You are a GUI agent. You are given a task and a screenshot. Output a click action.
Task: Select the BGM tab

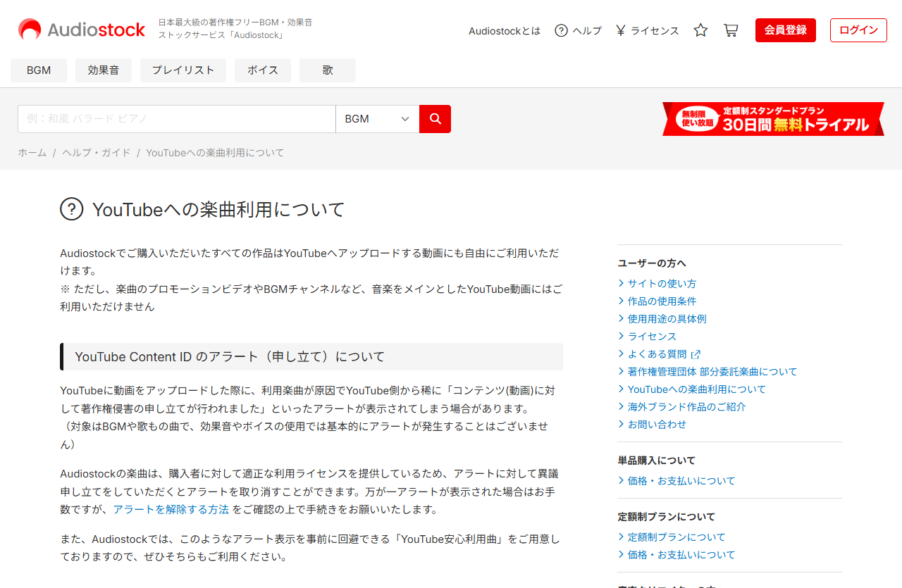point(39,70)
